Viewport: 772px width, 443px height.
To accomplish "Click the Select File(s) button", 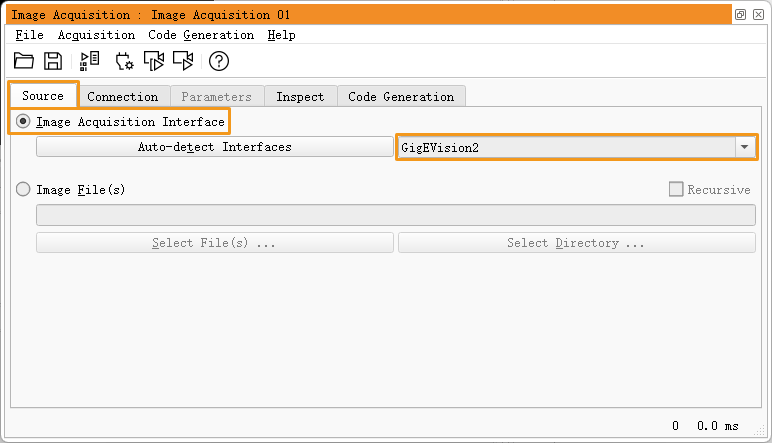I will (215, 243).
